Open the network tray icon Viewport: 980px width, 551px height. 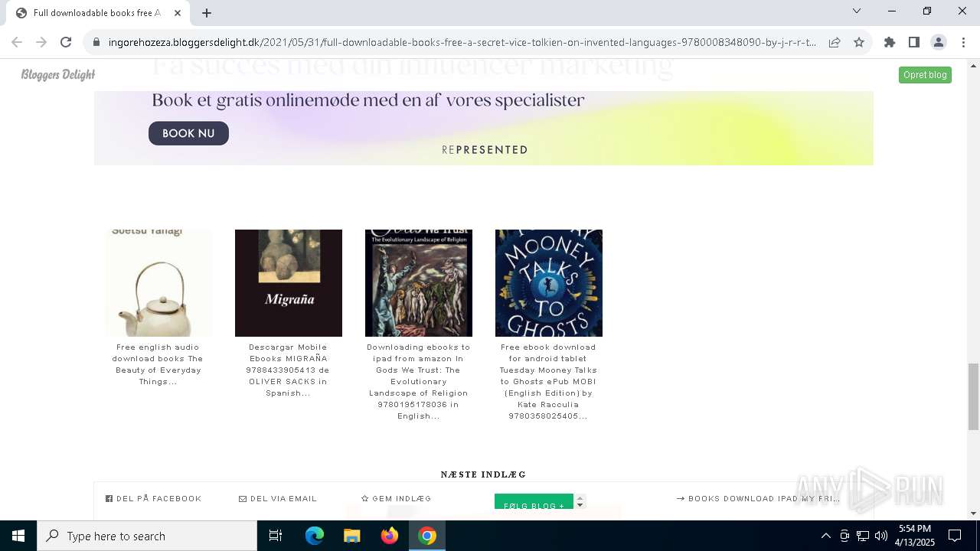863,536
